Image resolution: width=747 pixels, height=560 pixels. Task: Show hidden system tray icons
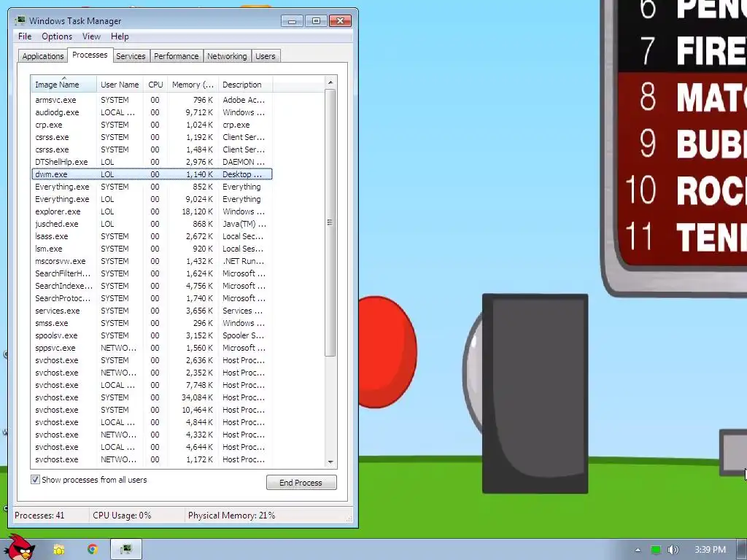pyautogui.click(x=638, y=550)
